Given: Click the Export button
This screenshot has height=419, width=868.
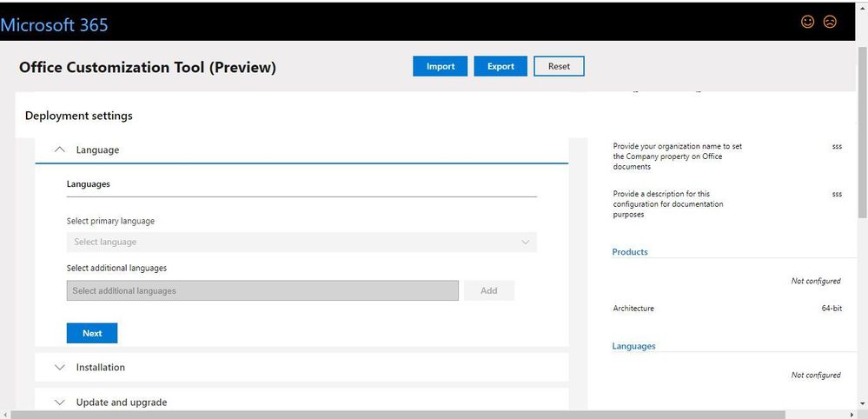Looking at the screenshot, I should (x=500, y=66).
